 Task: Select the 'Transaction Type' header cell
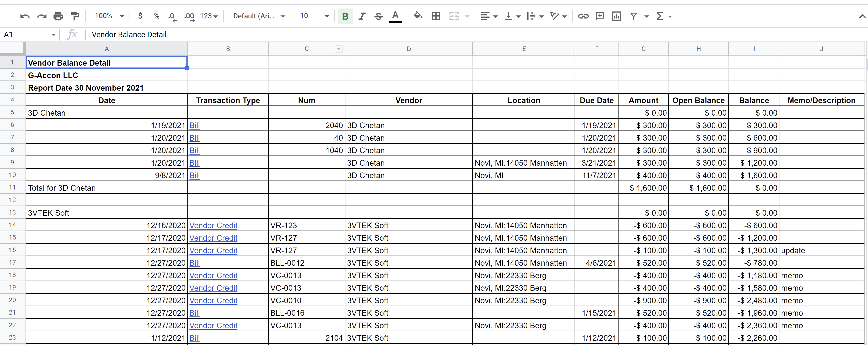(228, 100)
